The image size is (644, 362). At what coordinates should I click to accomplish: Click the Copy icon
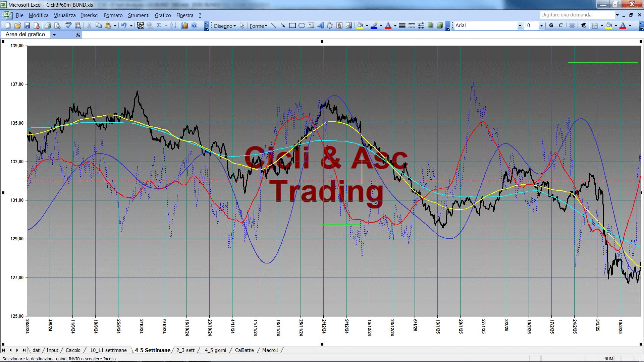99,25
